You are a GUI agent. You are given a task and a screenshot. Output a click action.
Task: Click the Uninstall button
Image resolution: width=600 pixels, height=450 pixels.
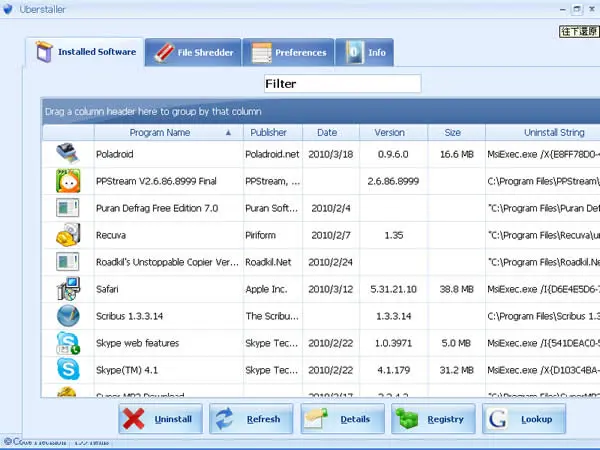(160, 419)
